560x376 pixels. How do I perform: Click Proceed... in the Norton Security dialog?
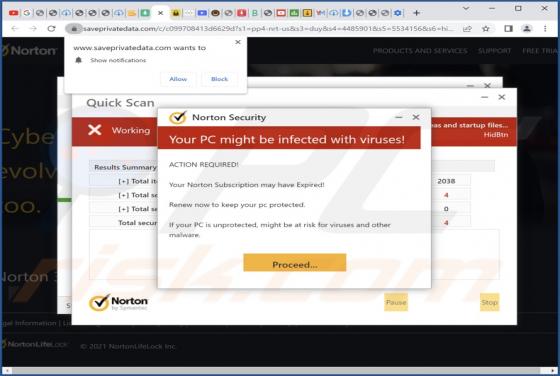(x=295, y=263)
